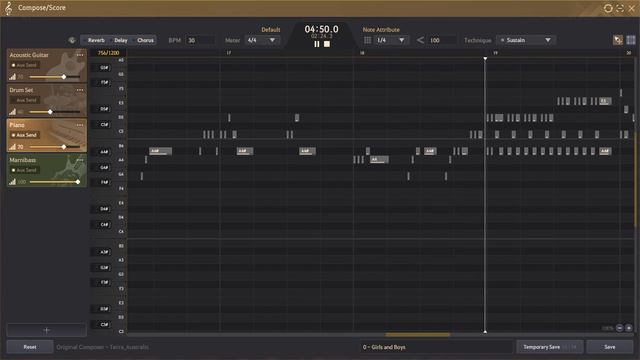Click the playhead marker at the timeline top
This screenshot has width=640, height=360.
(x=485, y=59)
